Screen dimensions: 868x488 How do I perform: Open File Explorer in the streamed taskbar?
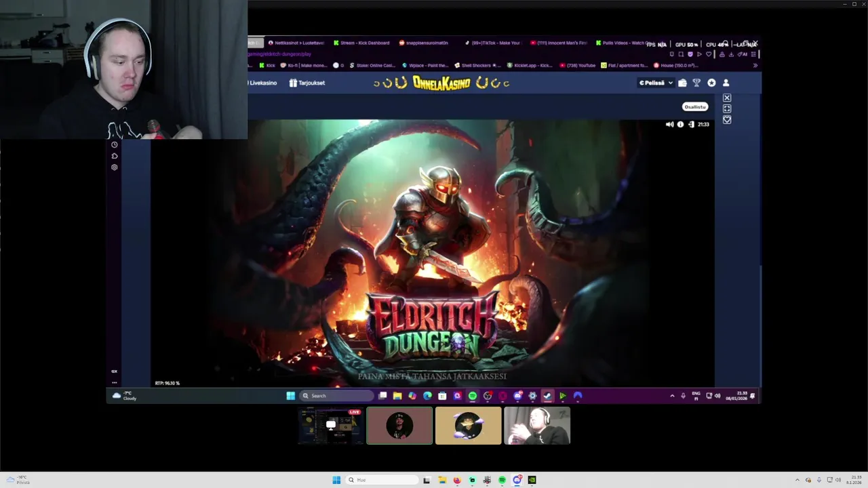point(397,396)
